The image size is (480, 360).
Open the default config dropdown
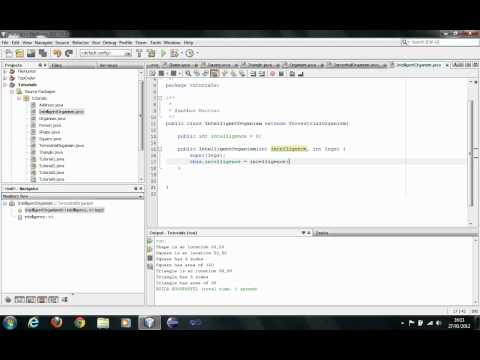[x=106, y=53]
